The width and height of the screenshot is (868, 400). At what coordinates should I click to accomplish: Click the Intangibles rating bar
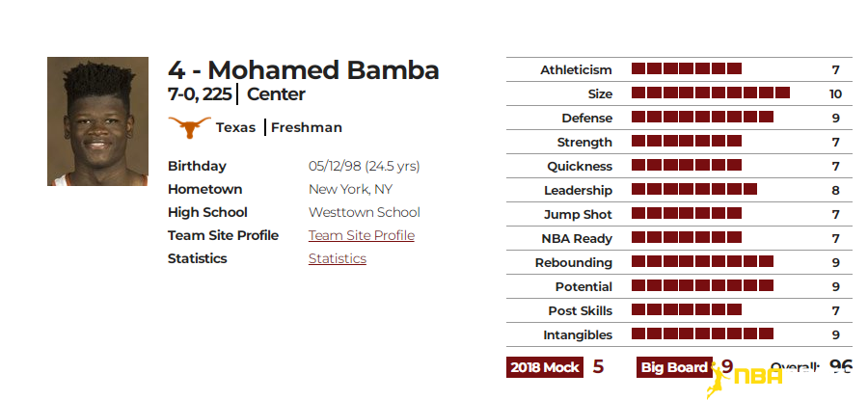pos(702,333)
